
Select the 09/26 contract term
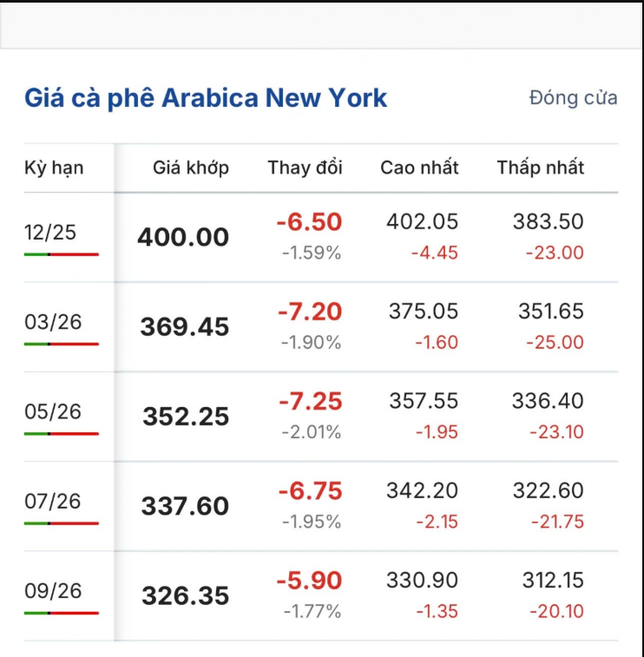(53, 590)
